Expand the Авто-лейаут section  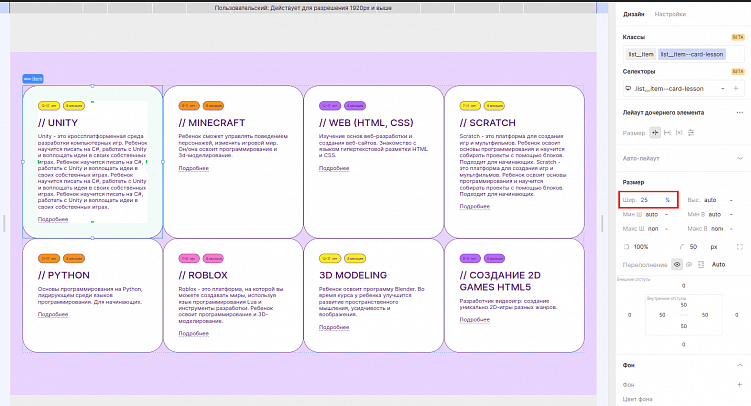(x=740, y=158)
